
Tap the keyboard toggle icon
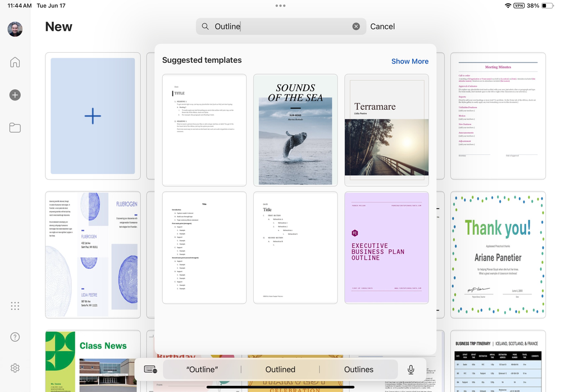click(150, 370)
